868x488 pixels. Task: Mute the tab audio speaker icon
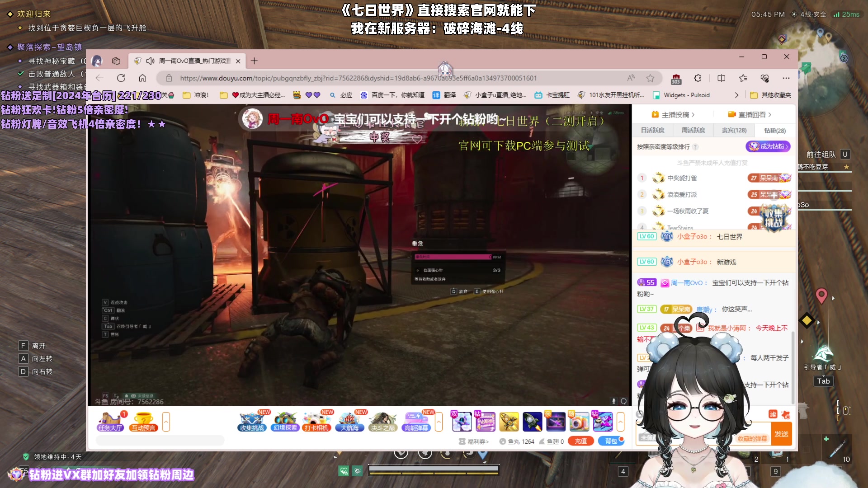(150, 61)
